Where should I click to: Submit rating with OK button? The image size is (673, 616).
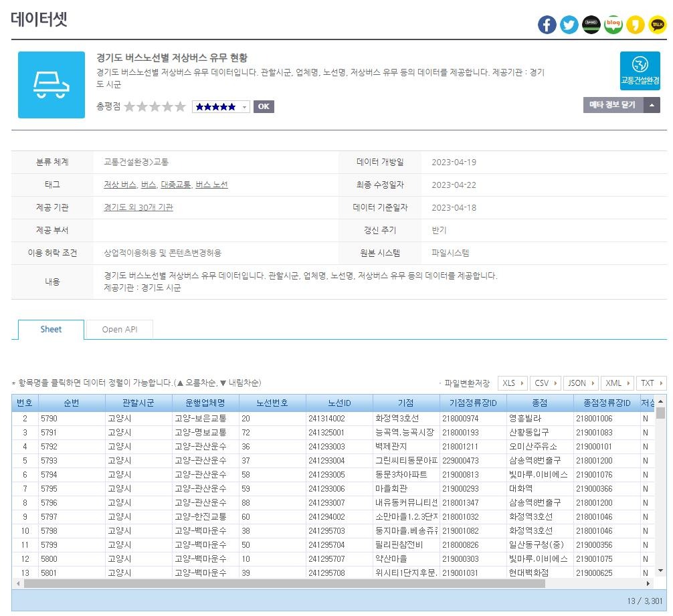264,107
